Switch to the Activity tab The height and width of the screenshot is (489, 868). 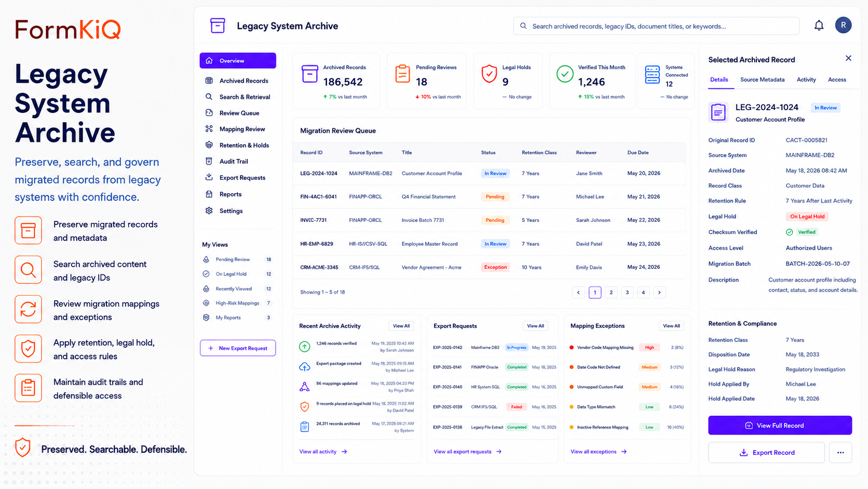(806, 80)
